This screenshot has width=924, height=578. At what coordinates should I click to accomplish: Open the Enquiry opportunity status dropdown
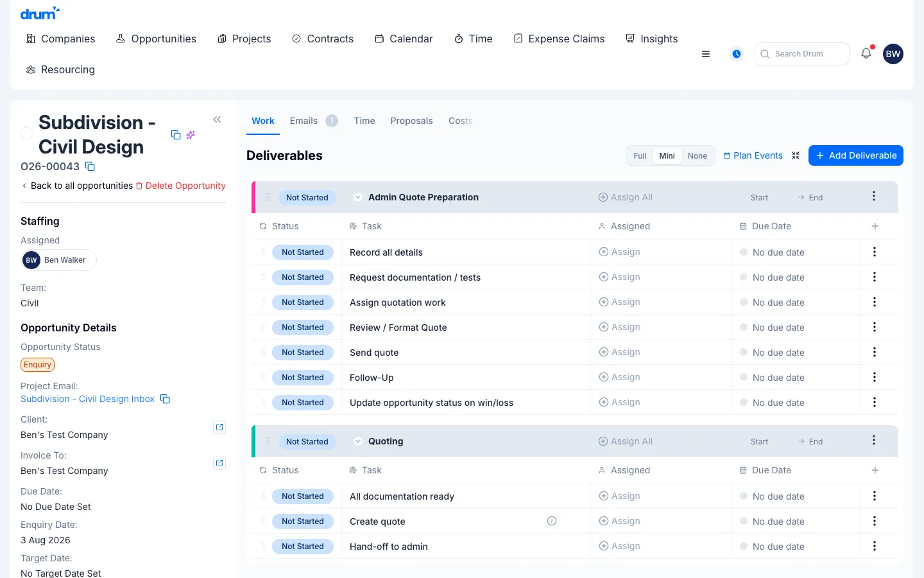tap(38, 365)
